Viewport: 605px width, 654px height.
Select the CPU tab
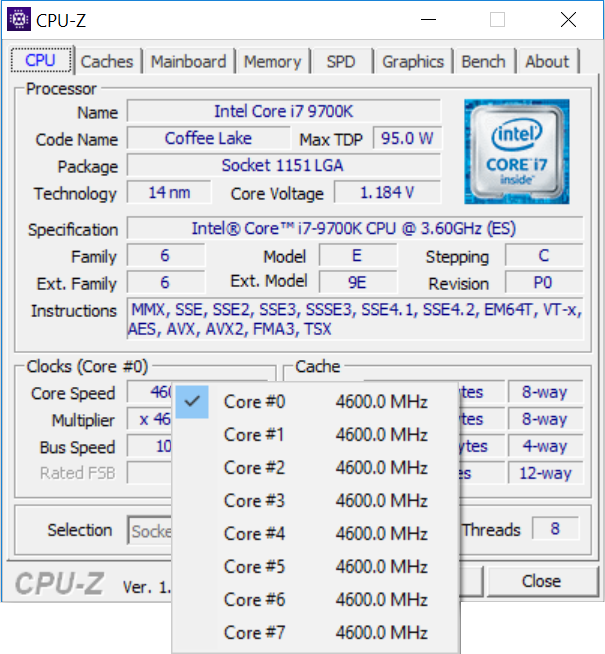click(40, 60)
